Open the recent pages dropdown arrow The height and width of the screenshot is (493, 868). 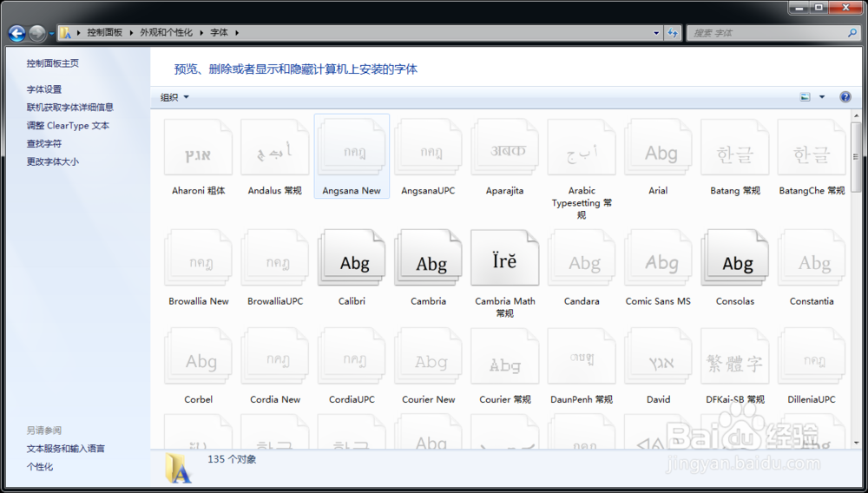click(51, 33)
